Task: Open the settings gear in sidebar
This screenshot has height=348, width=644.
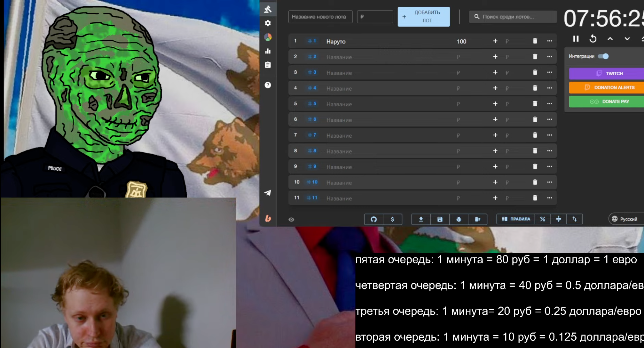Action: click(268, 23)
